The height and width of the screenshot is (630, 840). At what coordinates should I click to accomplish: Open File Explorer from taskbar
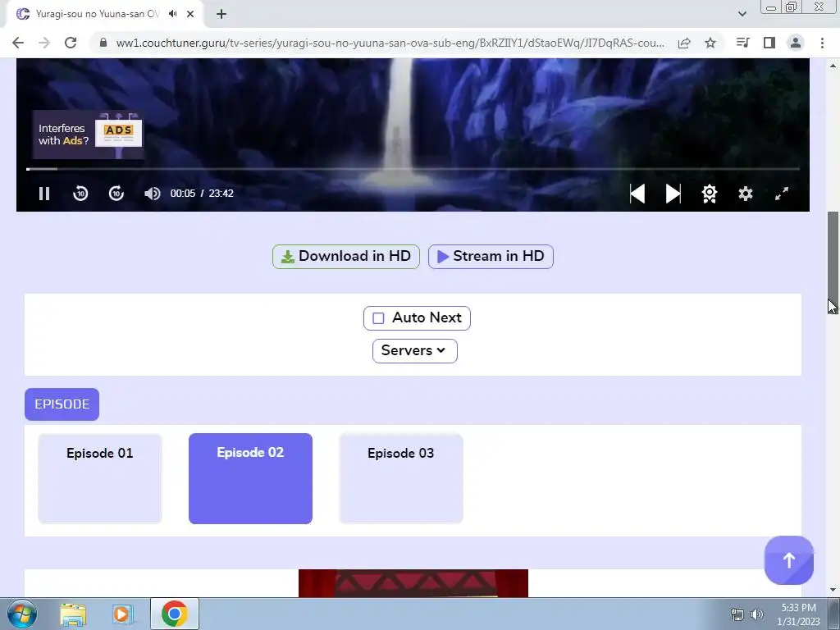pyautogui.click(x=73, y=614)
